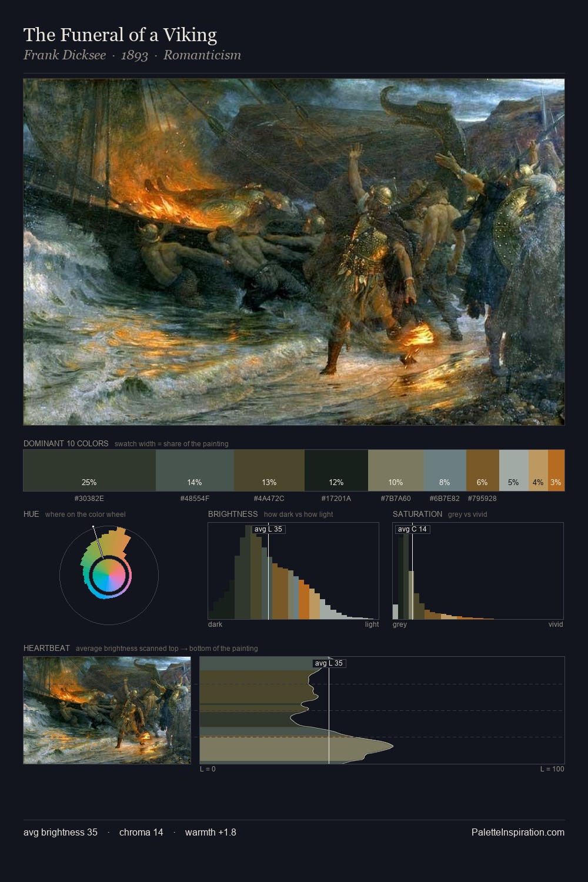
Task: Click the 'avg L 35' label in Brightness histogram
Action: (x=269, y=529)
